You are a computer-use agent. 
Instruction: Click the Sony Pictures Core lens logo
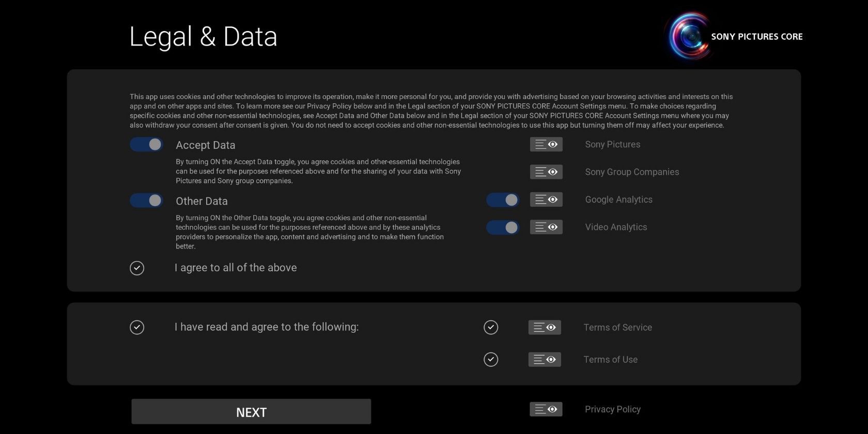point(689,35)
